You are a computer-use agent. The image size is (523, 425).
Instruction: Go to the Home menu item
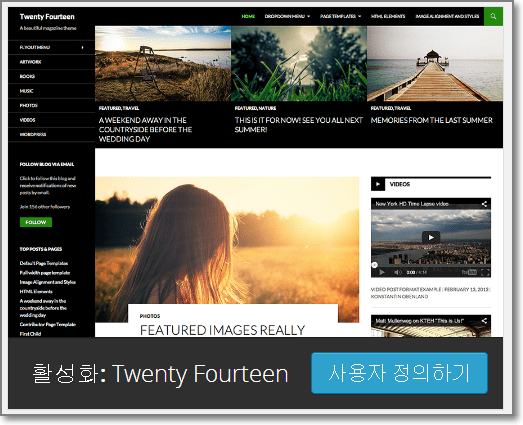click(248, 16)
